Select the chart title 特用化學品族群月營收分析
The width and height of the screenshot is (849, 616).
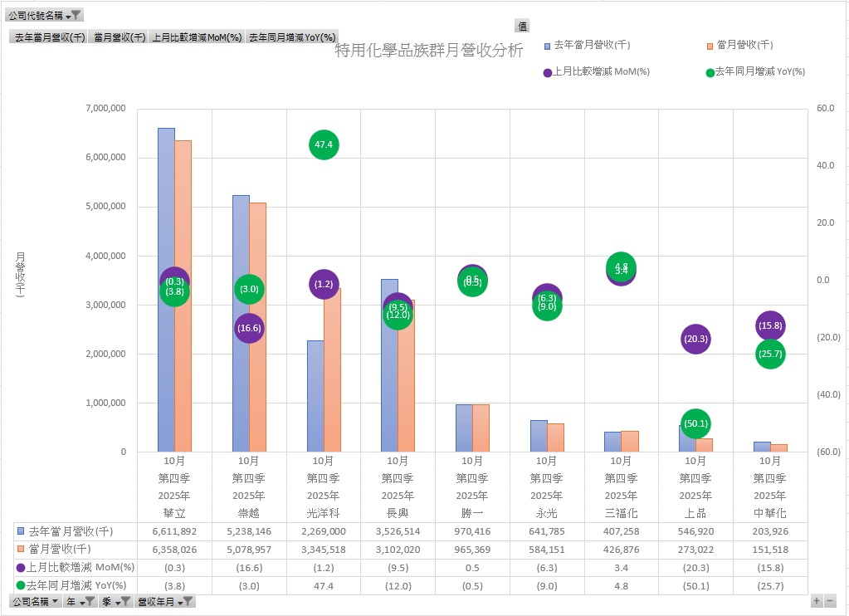[x=429, y=51]
